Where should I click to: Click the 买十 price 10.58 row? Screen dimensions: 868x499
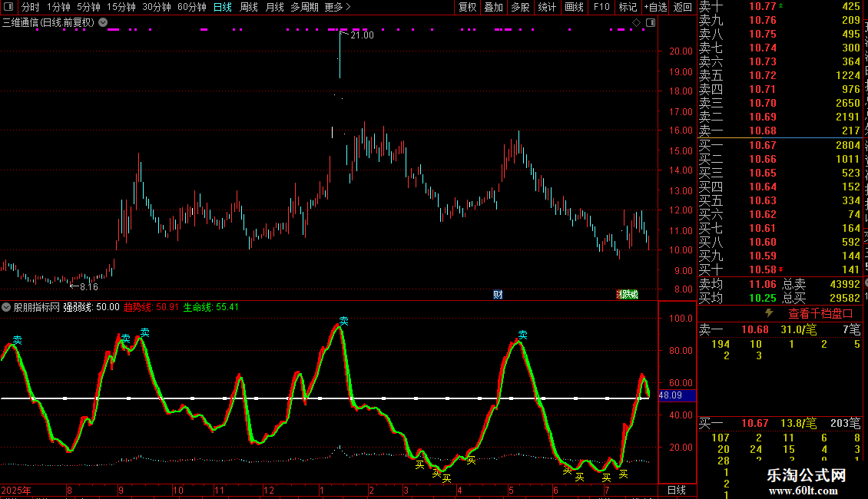[780, 269]
